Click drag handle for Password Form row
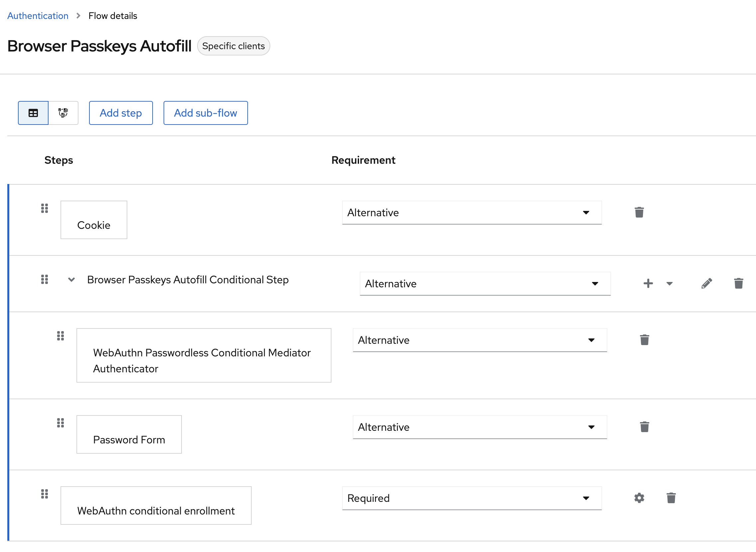 click(61, 423)
